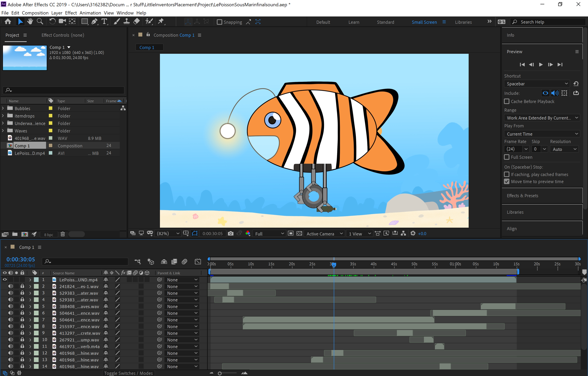Toggle transparency grid in the viewer

click(x=299, y=234)
